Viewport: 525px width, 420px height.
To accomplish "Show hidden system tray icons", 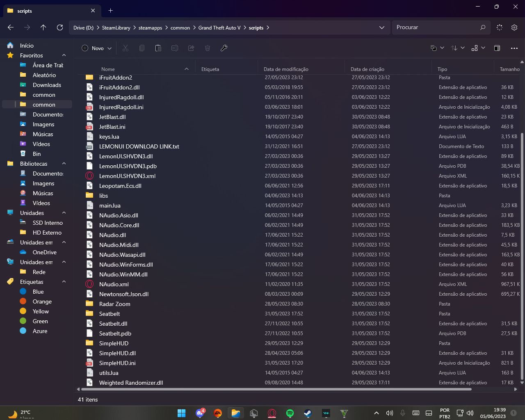I will pos(376,413).
